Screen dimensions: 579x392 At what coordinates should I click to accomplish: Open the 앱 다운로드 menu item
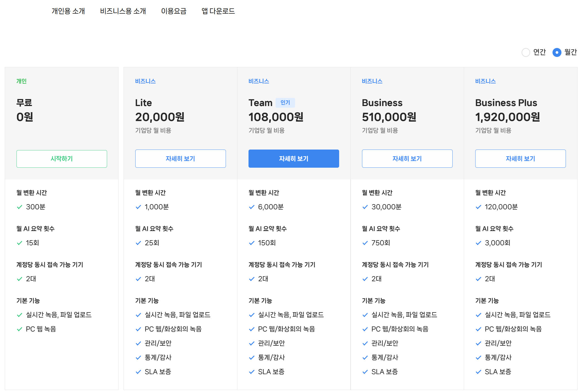click(218, 11)
